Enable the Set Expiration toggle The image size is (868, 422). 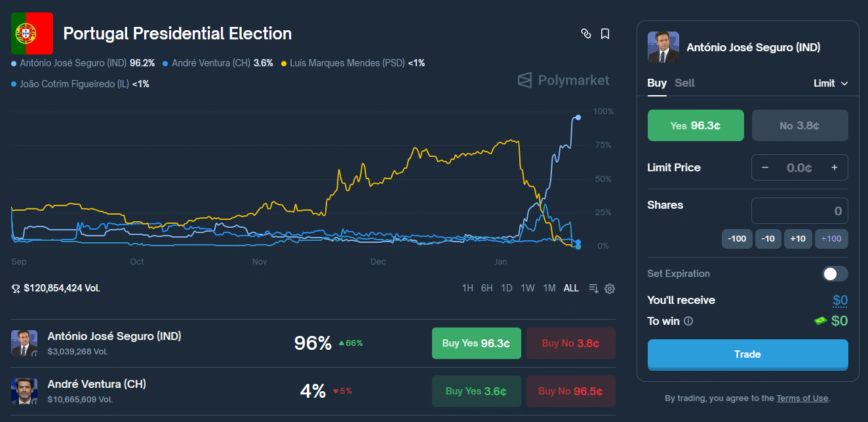pos(835,274)
